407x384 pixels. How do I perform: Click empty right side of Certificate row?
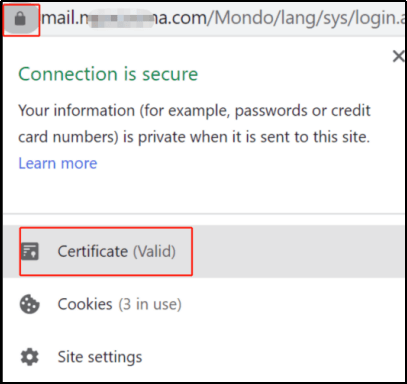click(297, 251)
